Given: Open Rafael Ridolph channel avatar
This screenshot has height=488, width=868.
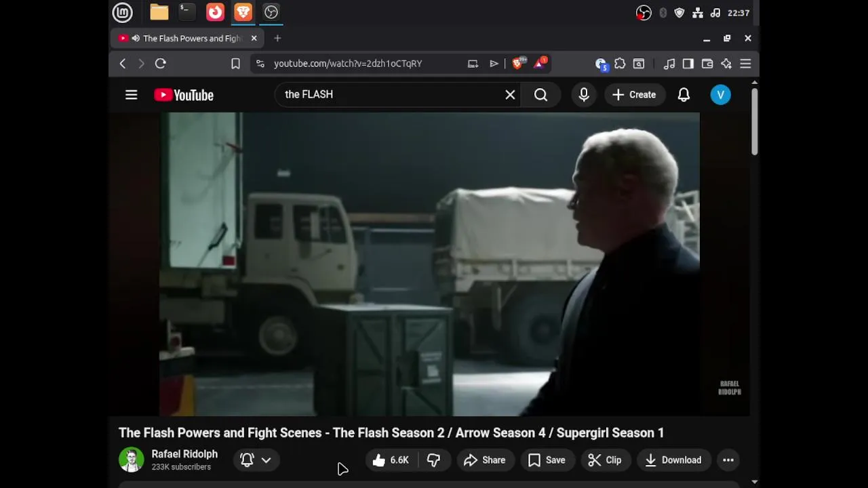Looking at the screenshot, I should coord(132,460).
